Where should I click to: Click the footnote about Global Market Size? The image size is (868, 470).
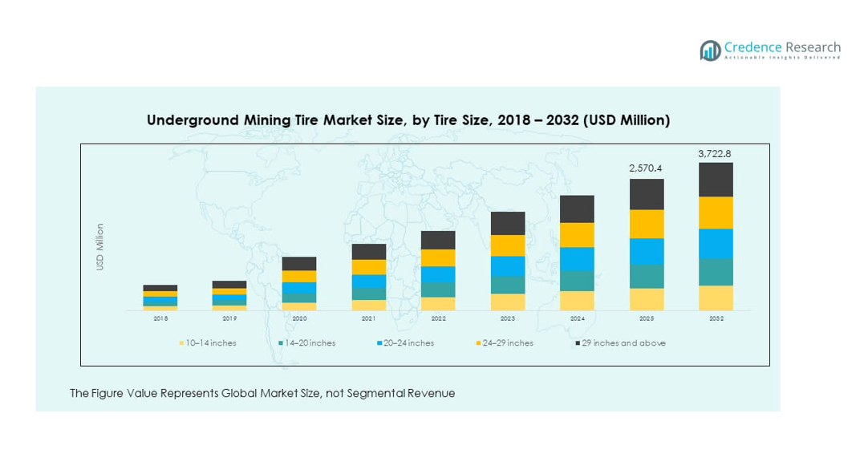click(x=262, y=394)
